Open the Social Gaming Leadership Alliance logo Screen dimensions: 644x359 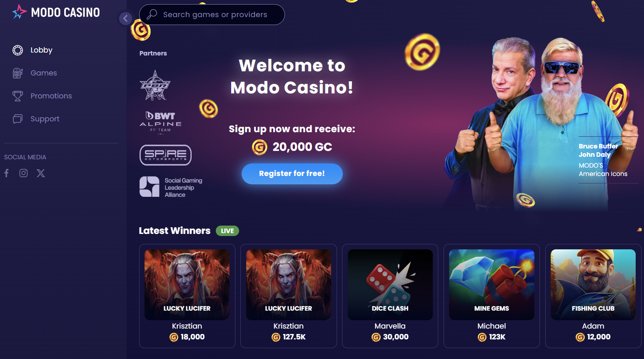click(x=171, y=187)
